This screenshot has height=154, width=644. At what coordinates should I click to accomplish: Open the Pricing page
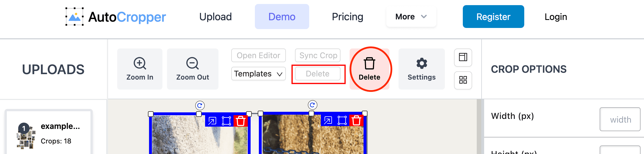347,17
